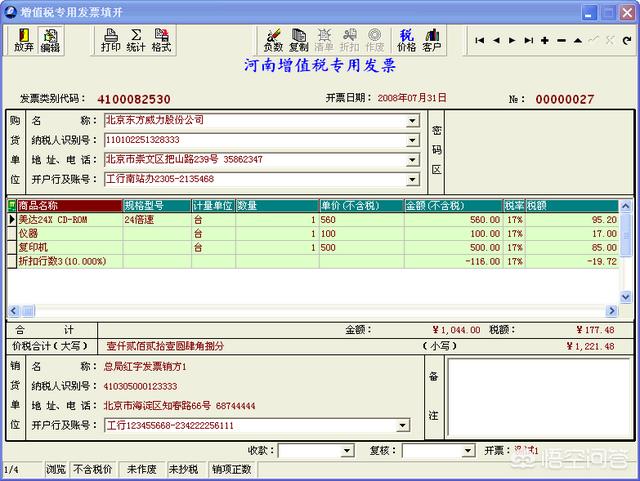The height and width of the screenshot is (481, 640).
Task: Click the 编辑 (edit) toolbar icon
Action: (50, 40)
